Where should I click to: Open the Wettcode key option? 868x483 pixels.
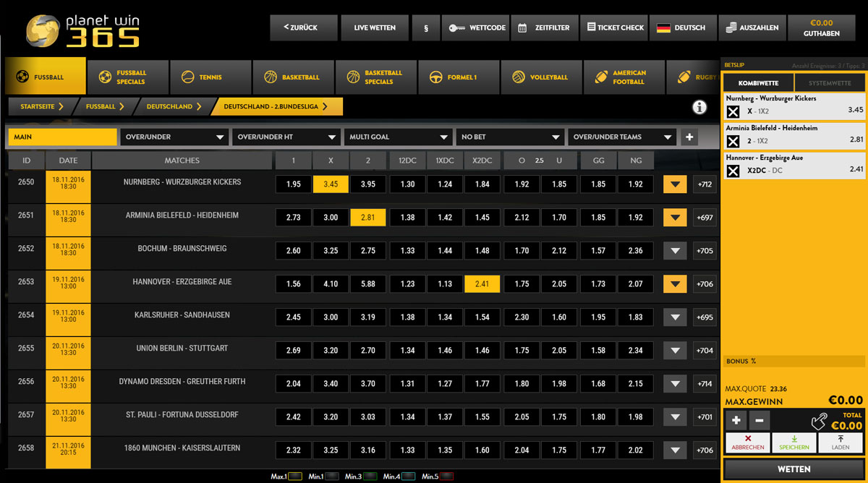pyautogui.click(x=476, y=27)
